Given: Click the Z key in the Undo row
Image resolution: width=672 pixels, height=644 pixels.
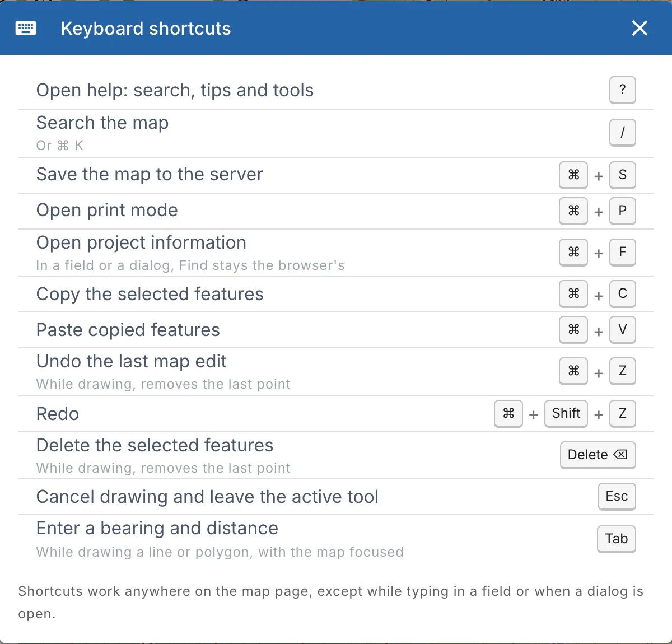Looking at the screenshot, I should click(623, 371).
